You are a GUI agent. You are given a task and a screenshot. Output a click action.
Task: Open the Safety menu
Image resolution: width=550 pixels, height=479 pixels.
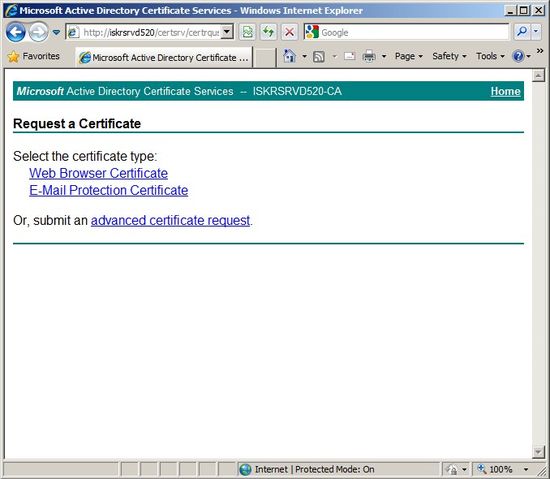click(449, 56)
